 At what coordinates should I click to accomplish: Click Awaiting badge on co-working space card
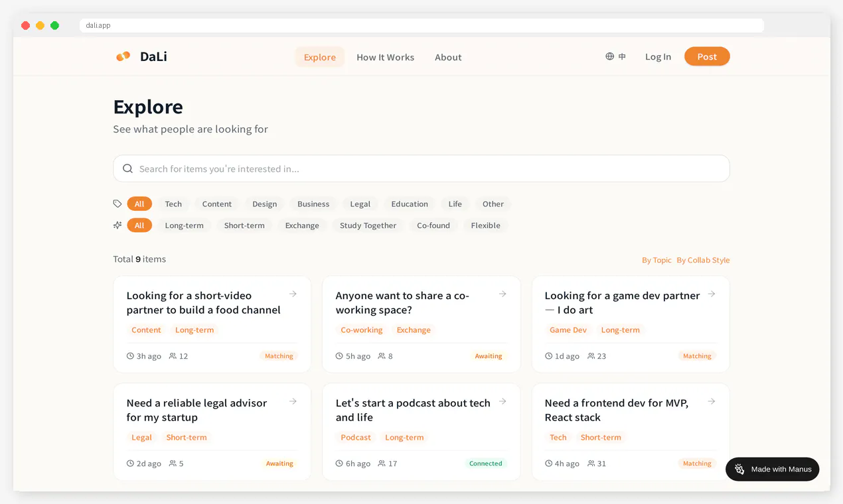[x=489, y=356]
